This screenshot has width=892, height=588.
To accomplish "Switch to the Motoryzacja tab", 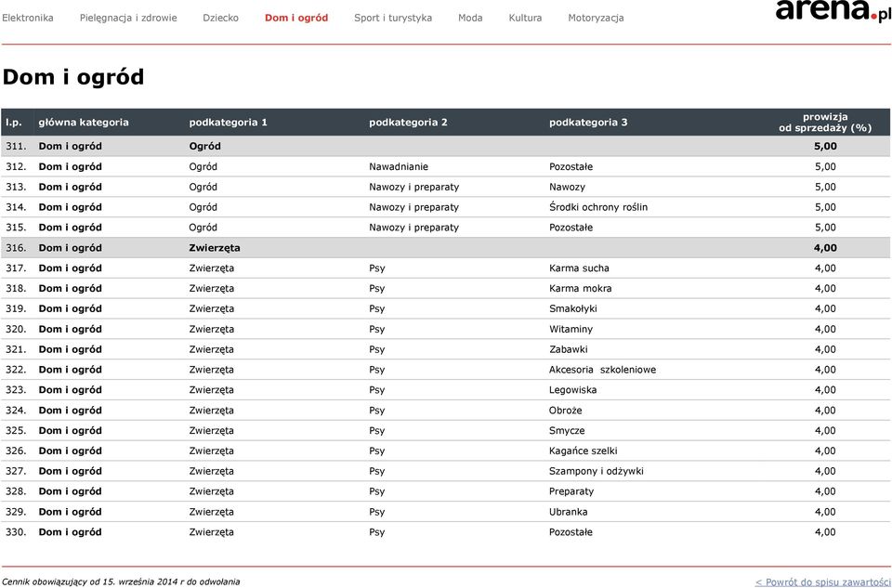I will coord(596,18).
